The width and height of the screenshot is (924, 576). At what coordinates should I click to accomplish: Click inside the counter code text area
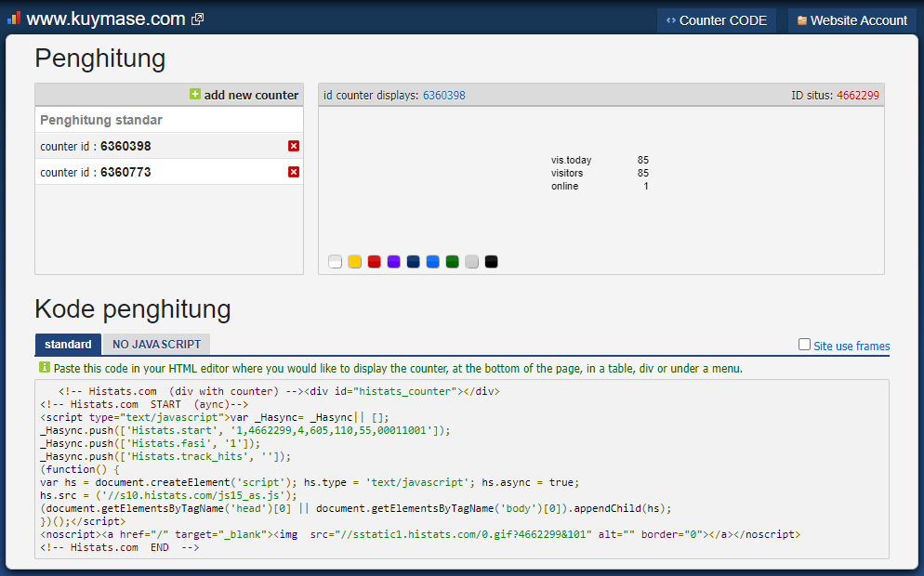(x=462, y=469)
